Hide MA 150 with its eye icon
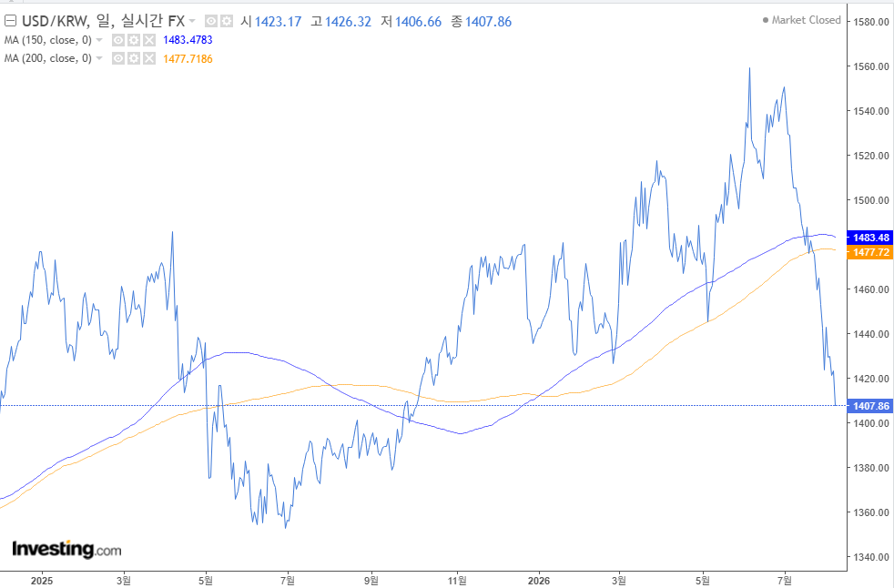 click(118, 40)
